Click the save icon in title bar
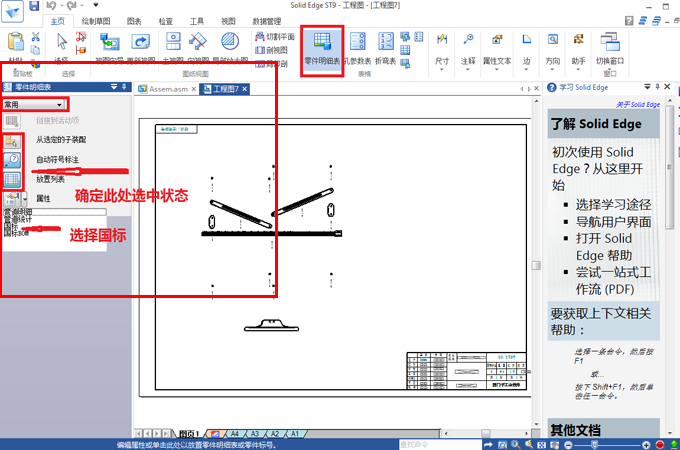 click(34, 6)
